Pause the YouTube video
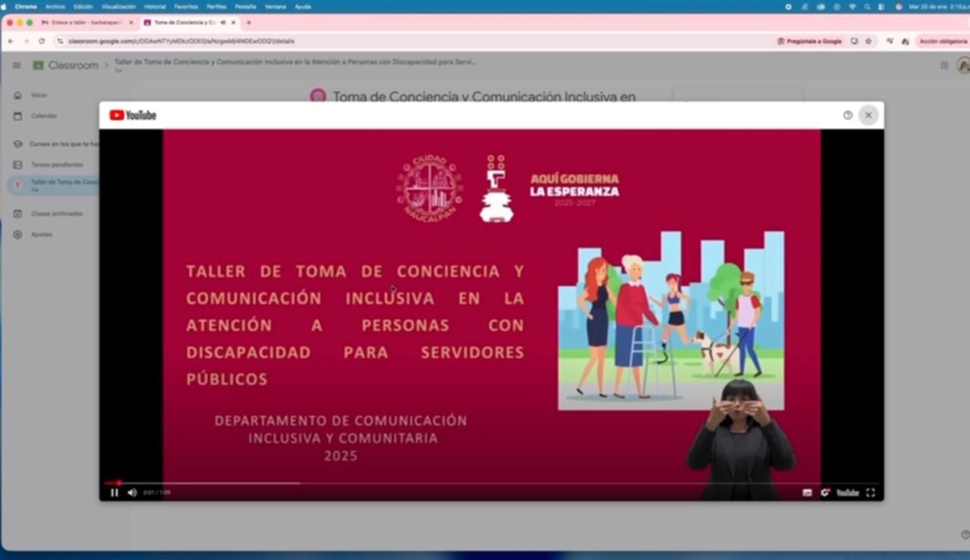 [x=114, y=493]
